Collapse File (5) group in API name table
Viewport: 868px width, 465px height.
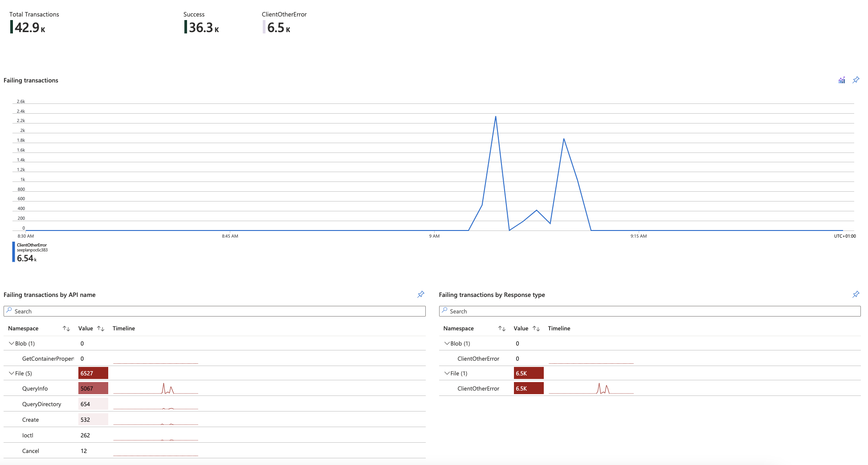click(x=12, y=373)
